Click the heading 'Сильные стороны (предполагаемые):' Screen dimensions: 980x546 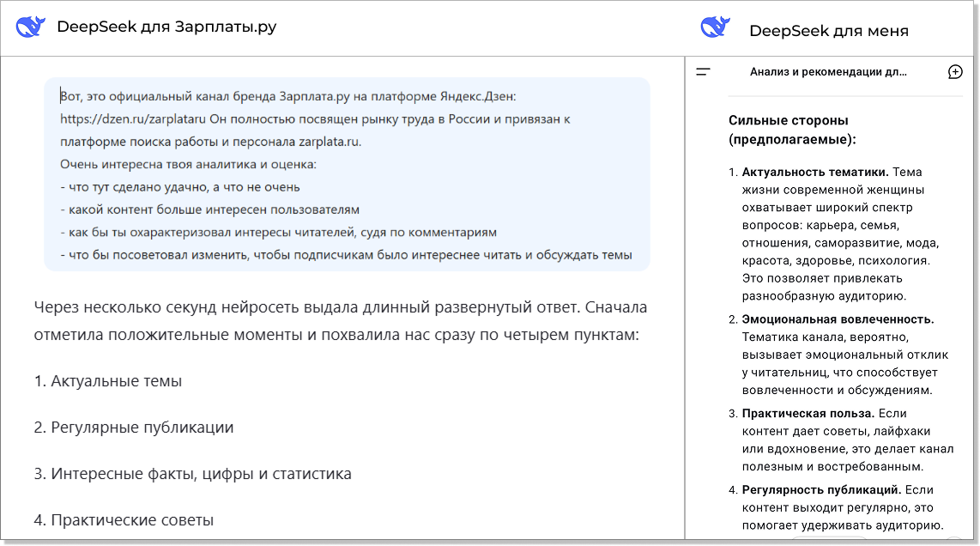(x=793, y=130)
